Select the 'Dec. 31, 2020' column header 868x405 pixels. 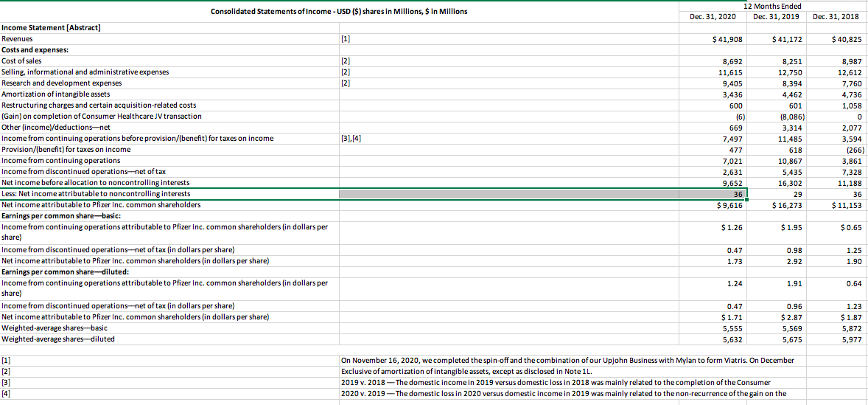click(713, 17)
